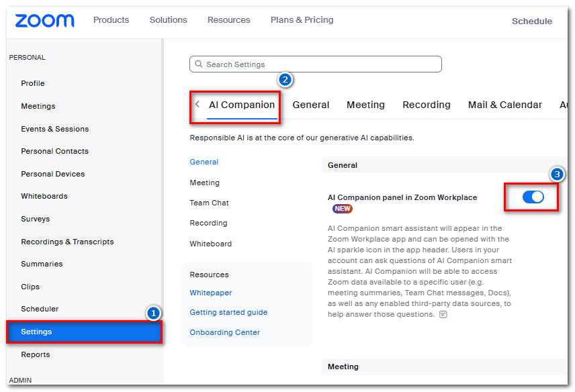Screen dimensions: 575x392
Task: Open the Getting started guide link
Action: 228,312
